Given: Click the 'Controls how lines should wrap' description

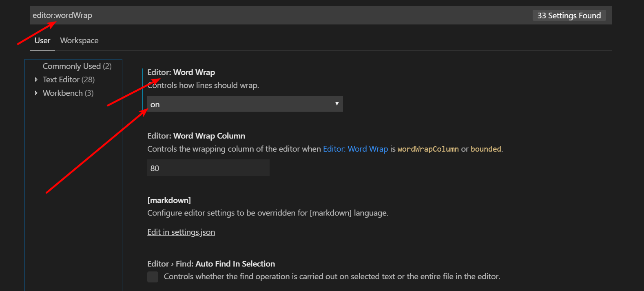Looking at the screenshot, I should pos(203,85).
